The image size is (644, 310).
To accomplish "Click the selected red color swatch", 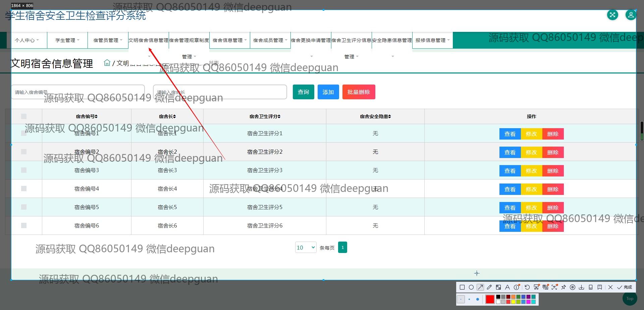I will pyautogui.click(x=490, y=299).
